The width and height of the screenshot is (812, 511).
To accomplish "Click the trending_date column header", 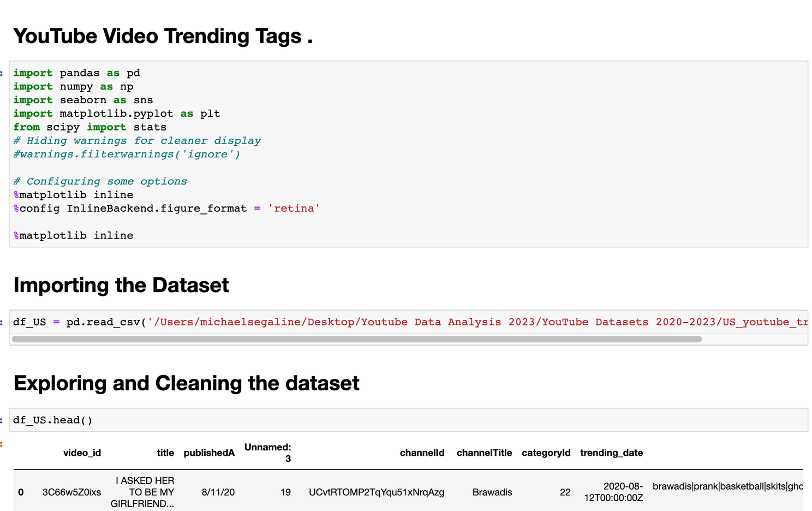I will tap(611, 453).
